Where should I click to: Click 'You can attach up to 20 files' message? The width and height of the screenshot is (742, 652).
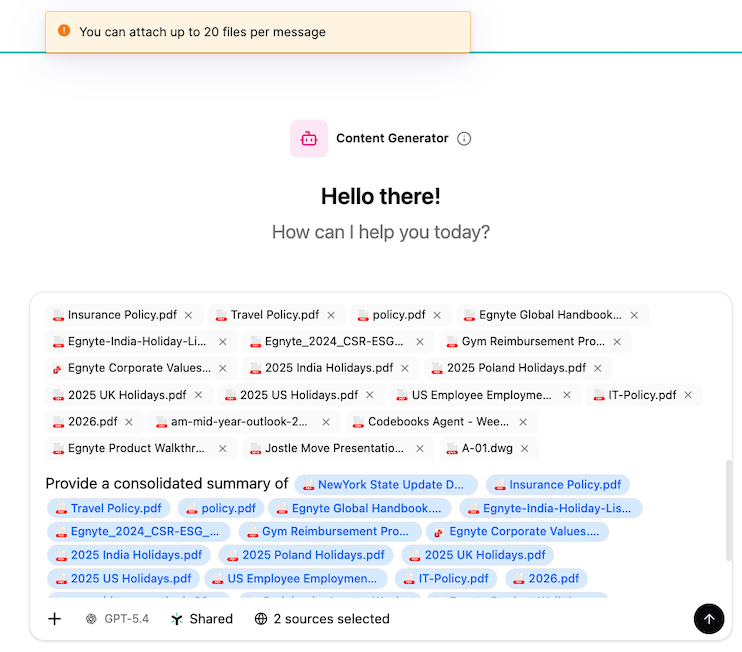[x=203, y=32]
